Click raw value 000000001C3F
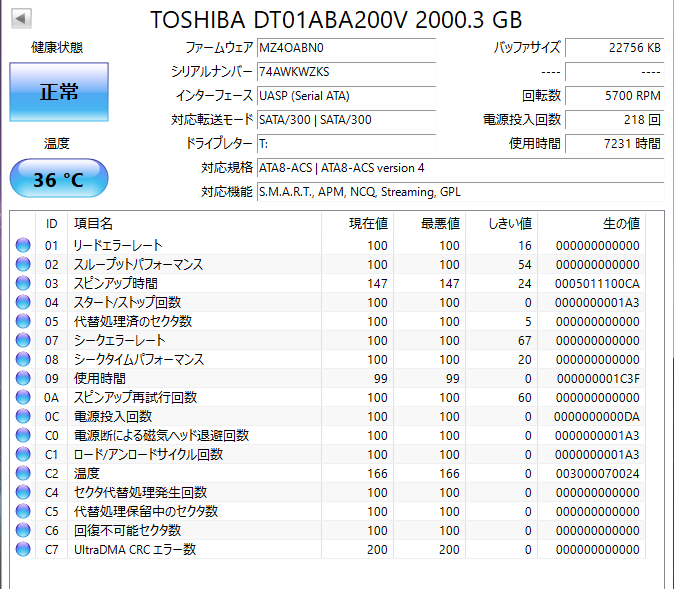Viewport: 674px width, 589px height. click(x=598, y=379)
